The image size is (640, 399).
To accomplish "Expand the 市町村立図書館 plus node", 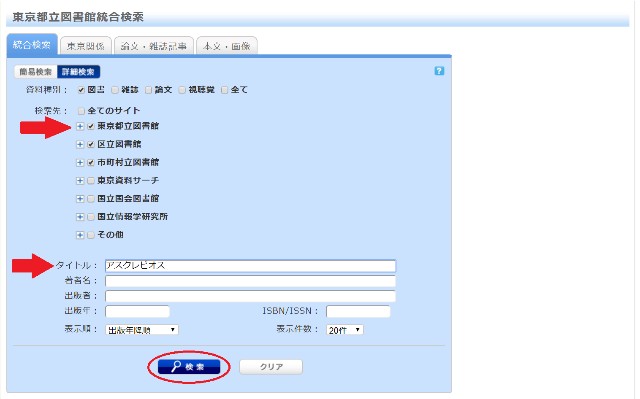I will click(x=80, y=163).
